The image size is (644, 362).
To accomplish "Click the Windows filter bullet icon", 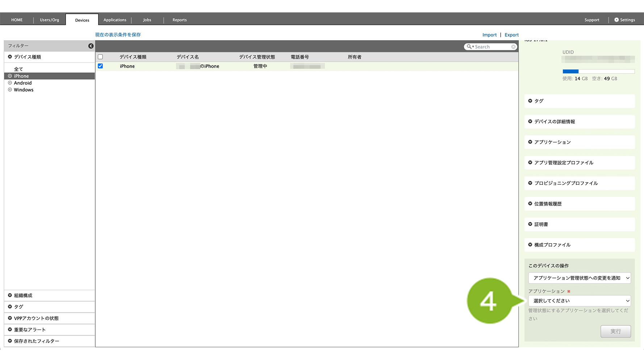I will (x=10, y=90).
